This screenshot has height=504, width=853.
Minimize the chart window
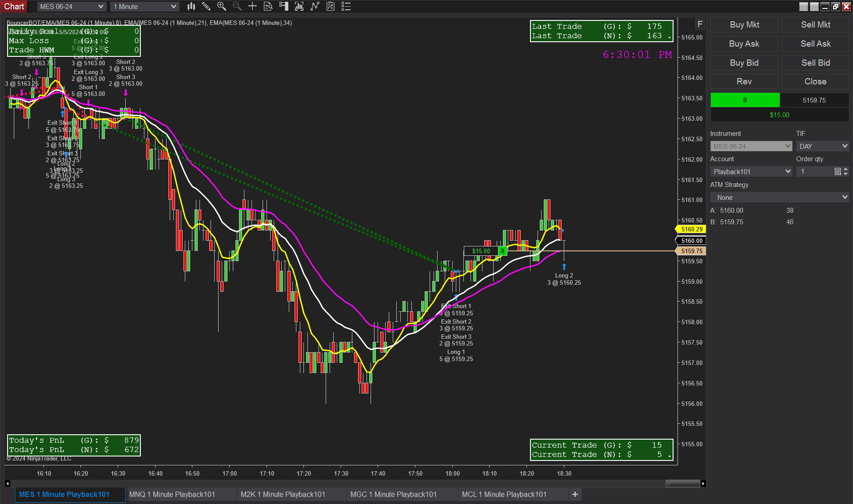click(x=825, y=6)
